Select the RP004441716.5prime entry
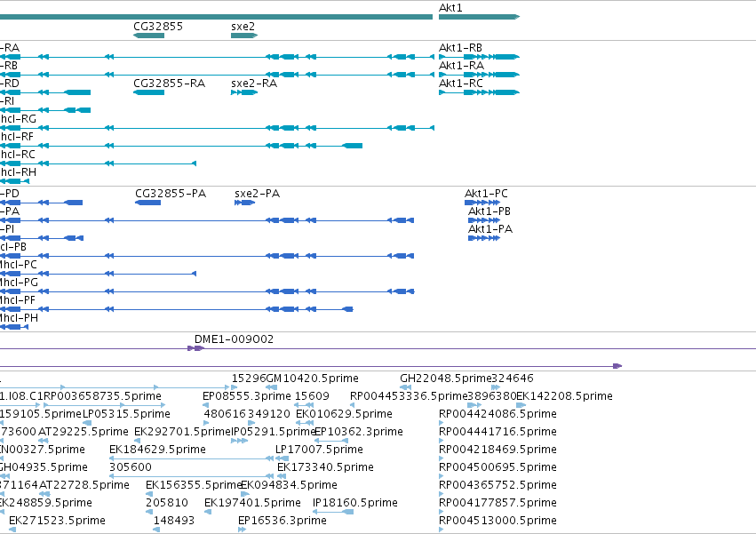756x534 pixels. pos(497,432)
